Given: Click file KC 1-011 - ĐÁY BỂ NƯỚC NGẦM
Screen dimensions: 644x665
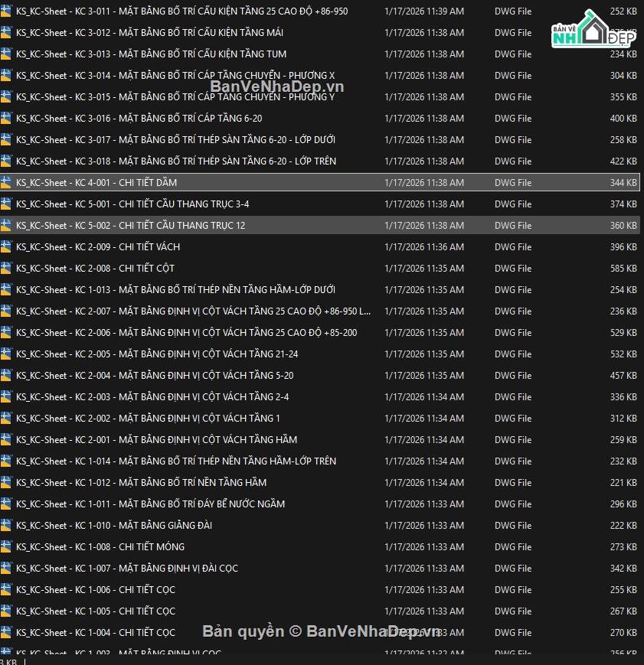Looking at the screenshot, I should click(150, 504).
